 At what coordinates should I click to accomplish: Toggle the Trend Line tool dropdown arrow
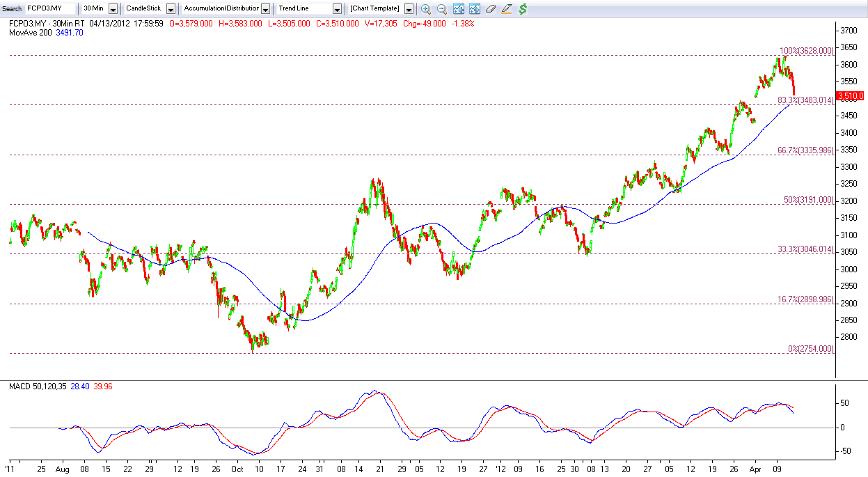pos(337,8)
